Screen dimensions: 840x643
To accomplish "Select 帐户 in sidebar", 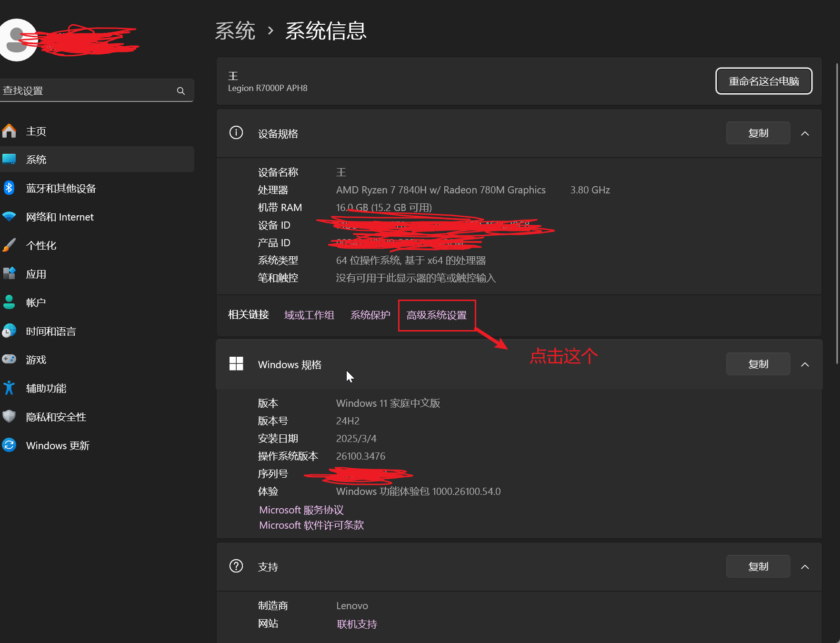I will (x=97, y=302).
